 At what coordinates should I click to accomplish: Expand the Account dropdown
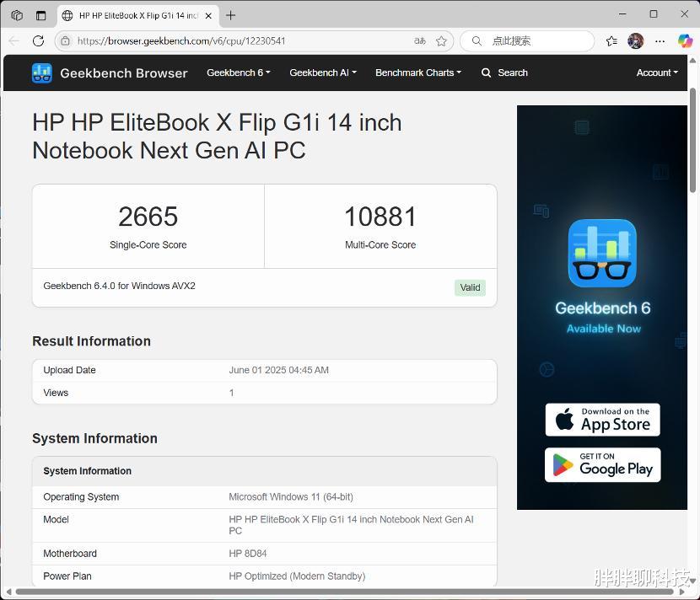point(657,72)
